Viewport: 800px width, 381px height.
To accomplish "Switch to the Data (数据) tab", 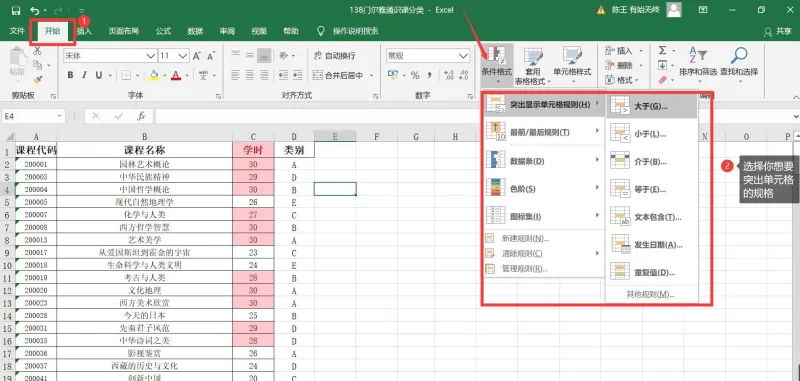I will tap(195, 31).
